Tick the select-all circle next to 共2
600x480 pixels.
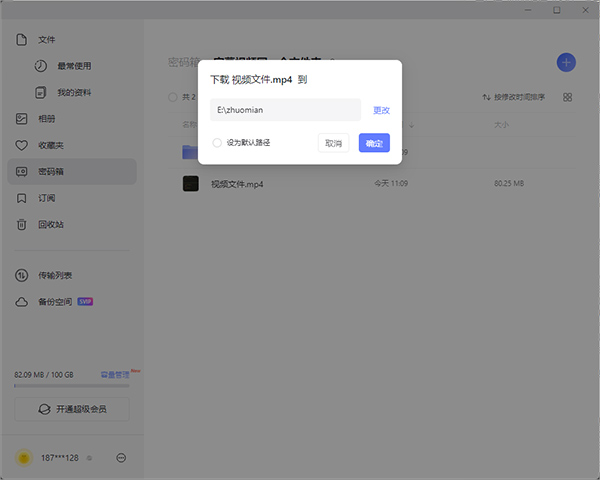coord(173,97)
